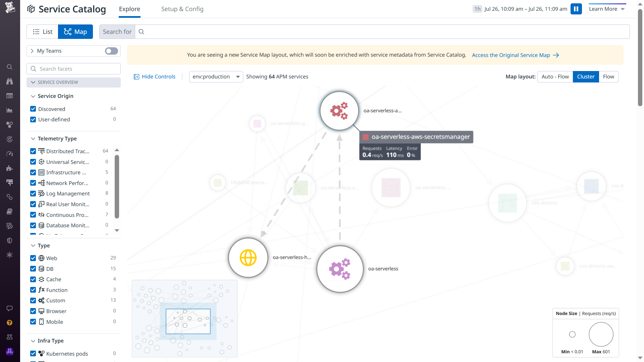Toggle the My Teams switch
Viewport: 644px width, 362px height.
coord(111,51)
